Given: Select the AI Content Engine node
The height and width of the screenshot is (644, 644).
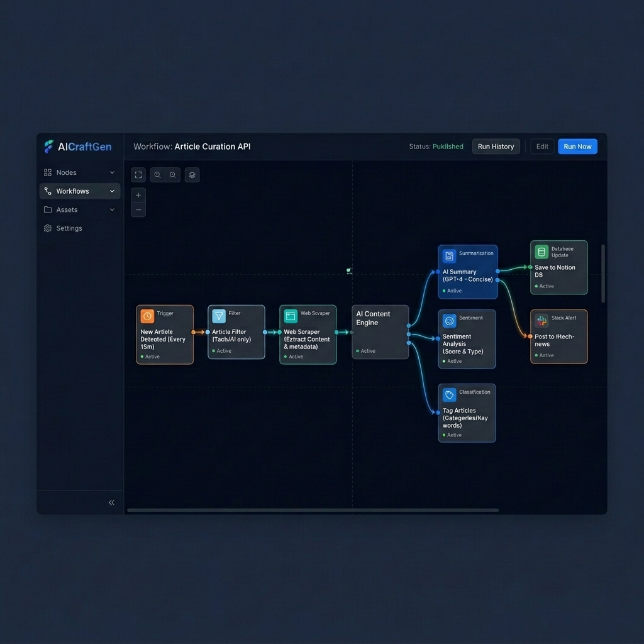Looking at the screenshot, I should [380, 332].
